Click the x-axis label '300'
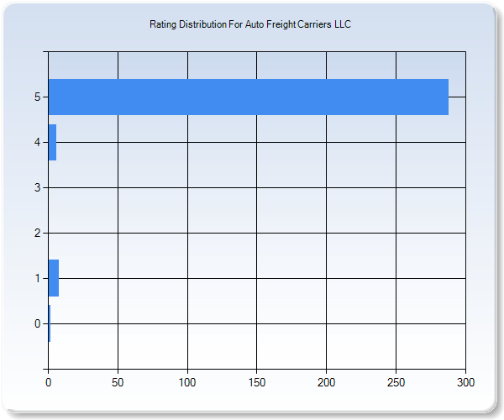The height and width of the screenshot is (420, 504). [465, 382]
